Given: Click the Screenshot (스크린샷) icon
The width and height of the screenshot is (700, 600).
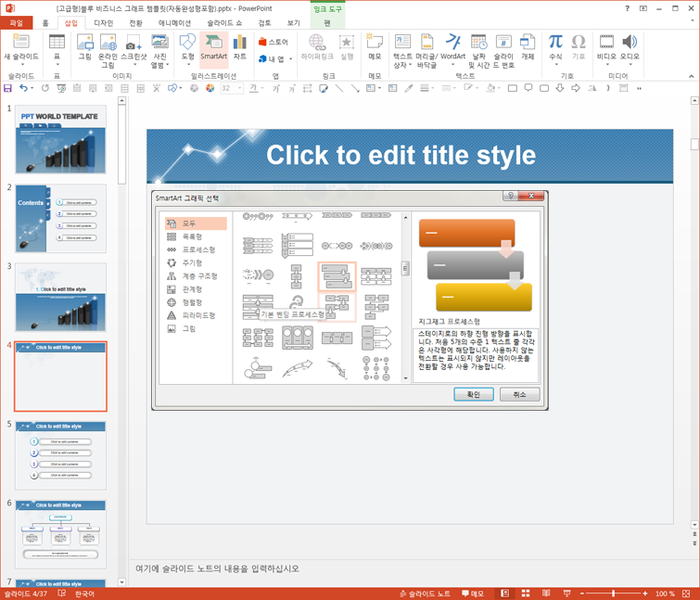Looking at the screenshot, I should click(134, 42).
